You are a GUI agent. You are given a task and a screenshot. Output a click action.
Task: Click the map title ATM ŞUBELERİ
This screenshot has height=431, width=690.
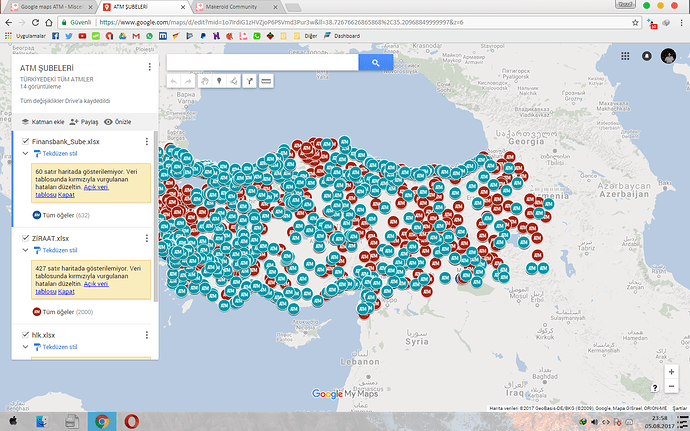coord(47,68)
